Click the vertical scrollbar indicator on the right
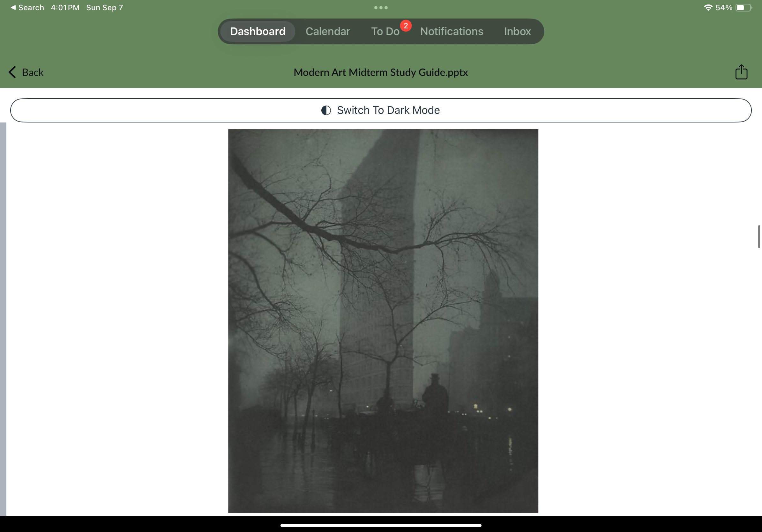 click(x=759, y=236)
